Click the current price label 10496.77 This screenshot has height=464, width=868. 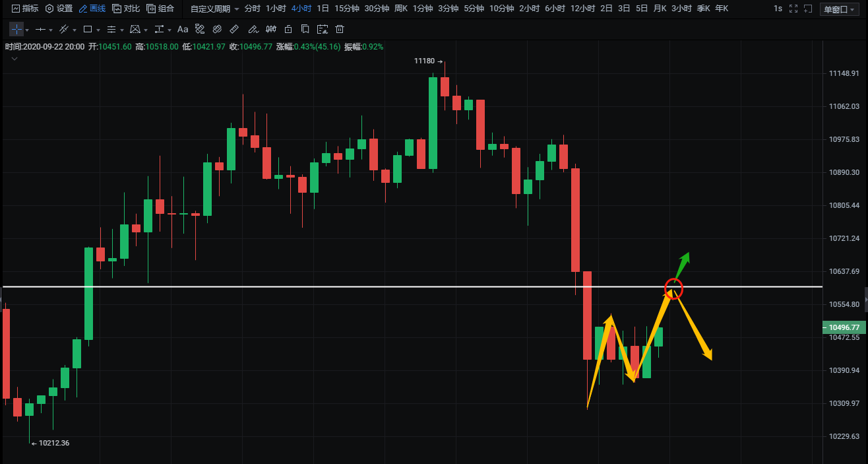(844, 327)
